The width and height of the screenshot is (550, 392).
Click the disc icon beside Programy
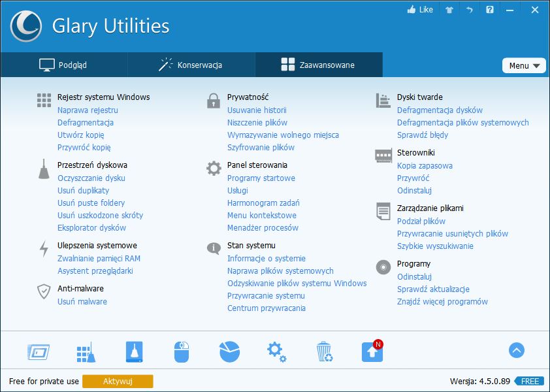coord(383,267)
